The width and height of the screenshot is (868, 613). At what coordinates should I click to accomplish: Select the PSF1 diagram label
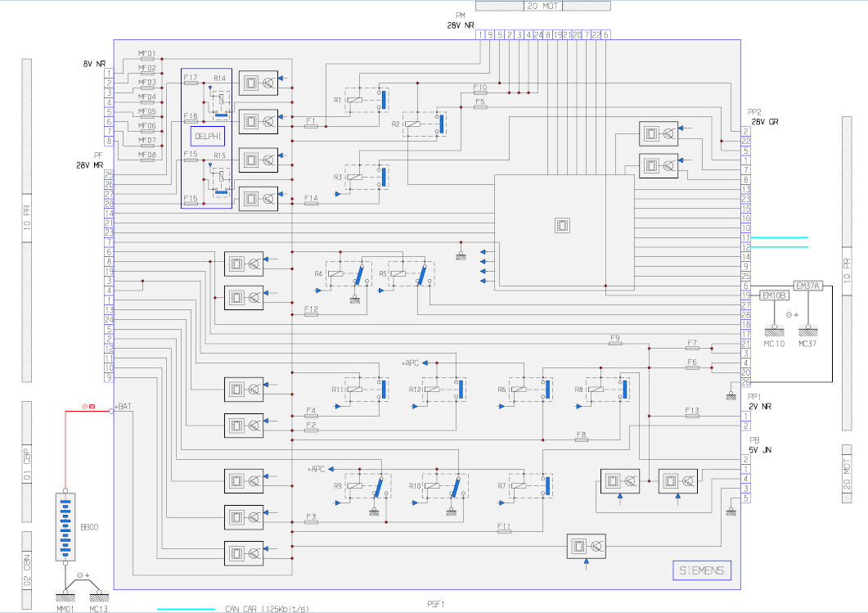(436, 604)
